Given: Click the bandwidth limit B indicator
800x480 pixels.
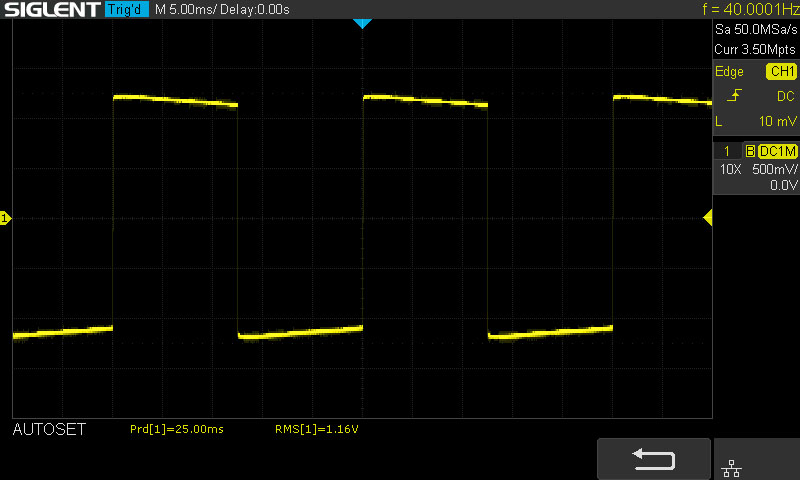Looking at the screenshot, I should 750,151.
